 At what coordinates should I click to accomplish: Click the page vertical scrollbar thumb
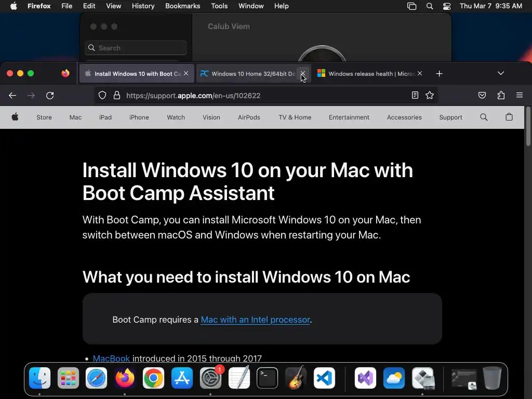pyautogui.click(x=528, y=126)
